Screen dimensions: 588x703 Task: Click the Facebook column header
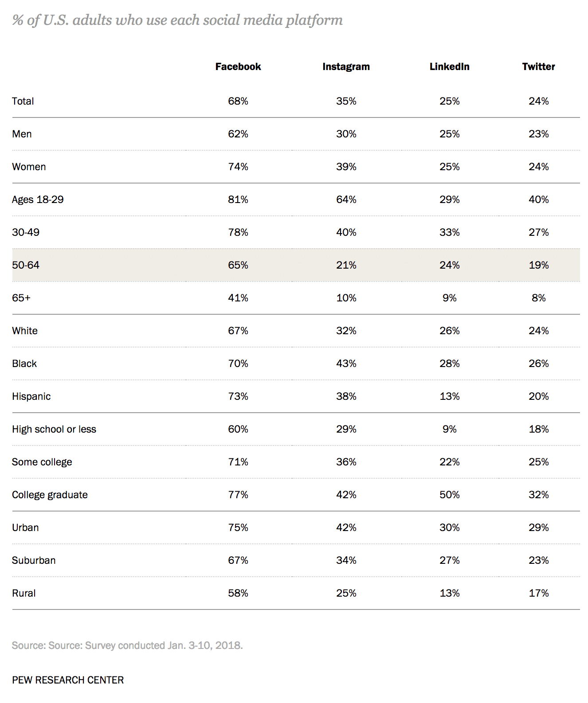(238, 66)
